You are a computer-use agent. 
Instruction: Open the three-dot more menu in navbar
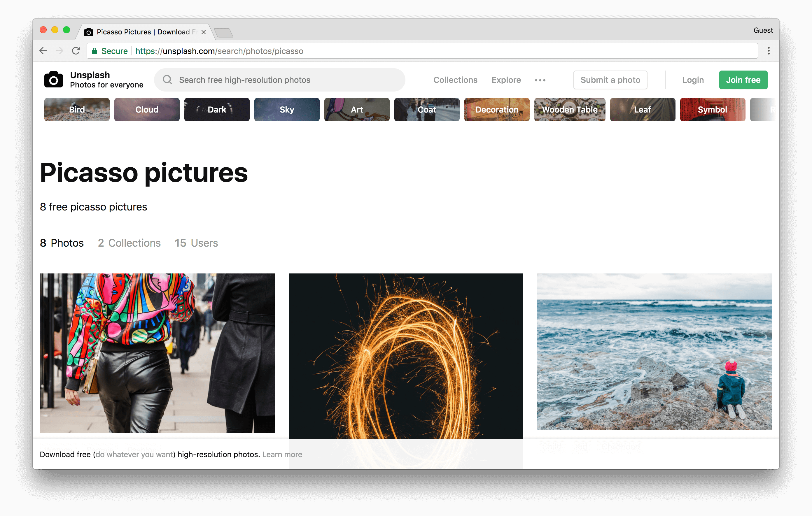(540, 80)
